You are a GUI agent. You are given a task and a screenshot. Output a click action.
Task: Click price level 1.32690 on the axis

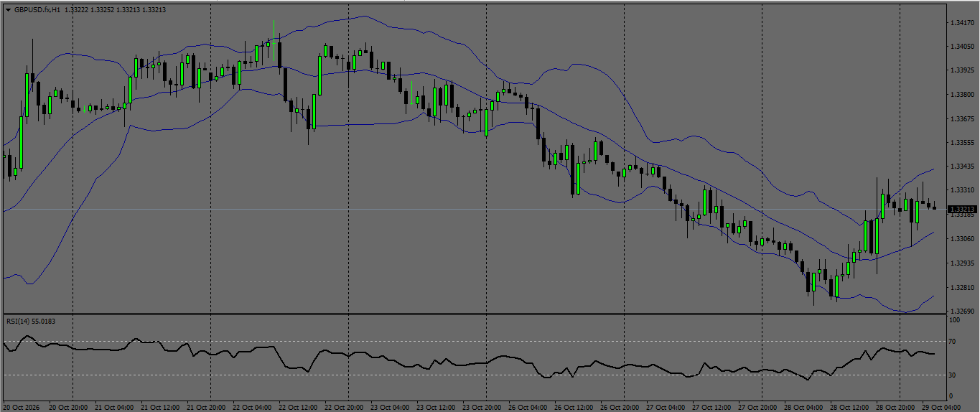click(961, 311)
